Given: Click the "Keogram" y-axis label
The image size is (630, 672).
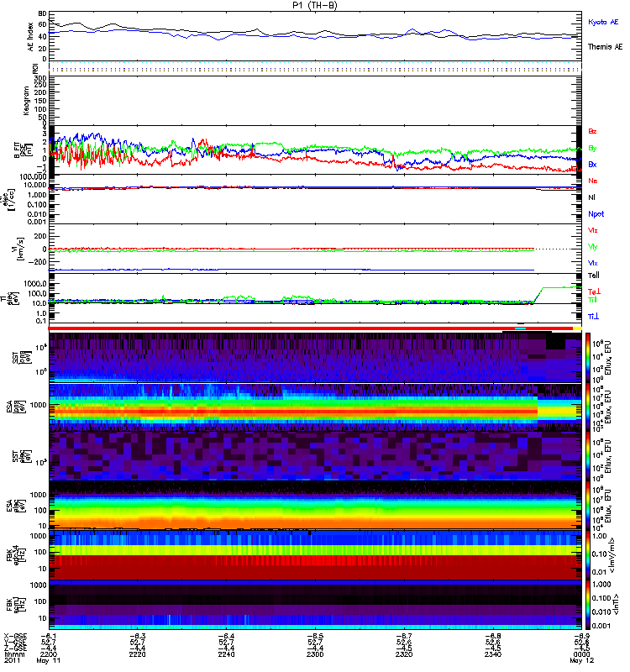Looking at the screenshot, I should (x=26, y=100).
